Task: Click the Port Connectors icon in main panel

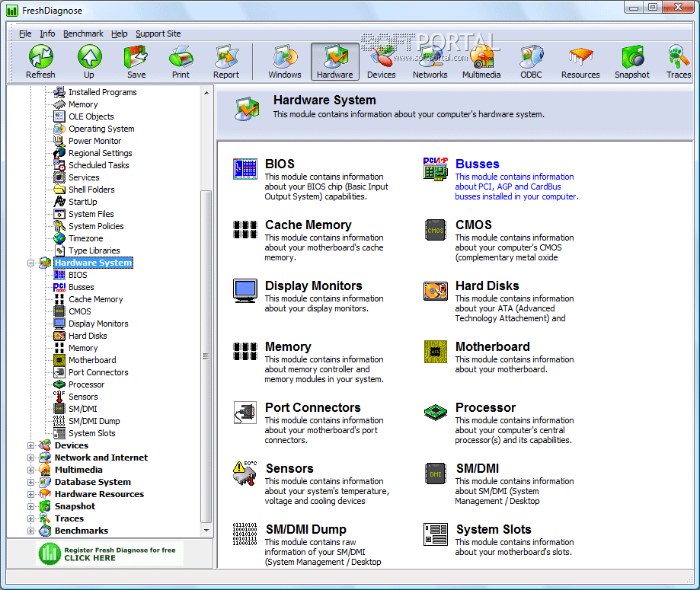Action: pyautogui.click(x=245, y=413)
